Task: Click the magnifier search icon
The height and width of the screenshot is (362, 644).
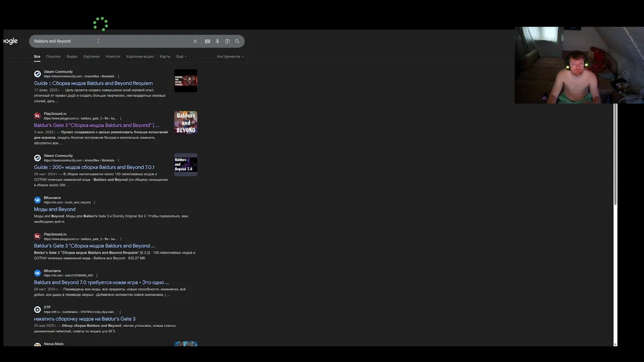Action: pyautogui.click(x=237, y=41)
